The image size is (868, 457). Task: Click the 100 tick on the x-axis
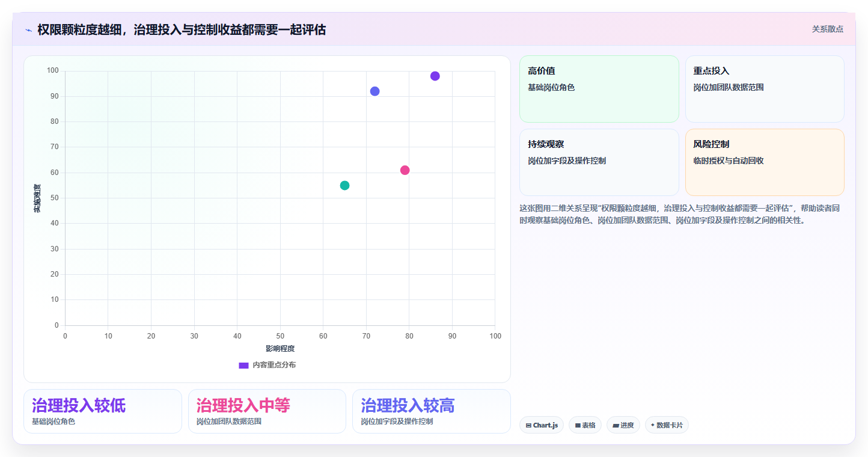pyautogui.click(x=495, y=336)
